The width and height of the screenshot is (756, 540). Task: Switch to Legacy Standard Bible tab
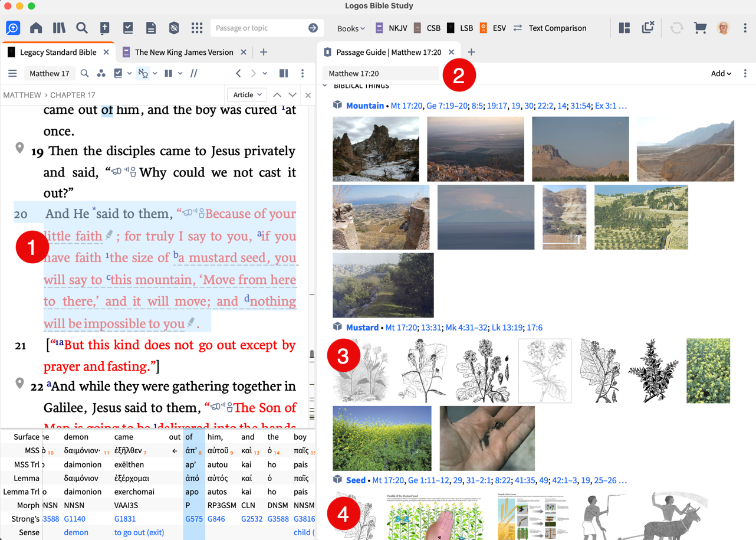tap(58, 52)
